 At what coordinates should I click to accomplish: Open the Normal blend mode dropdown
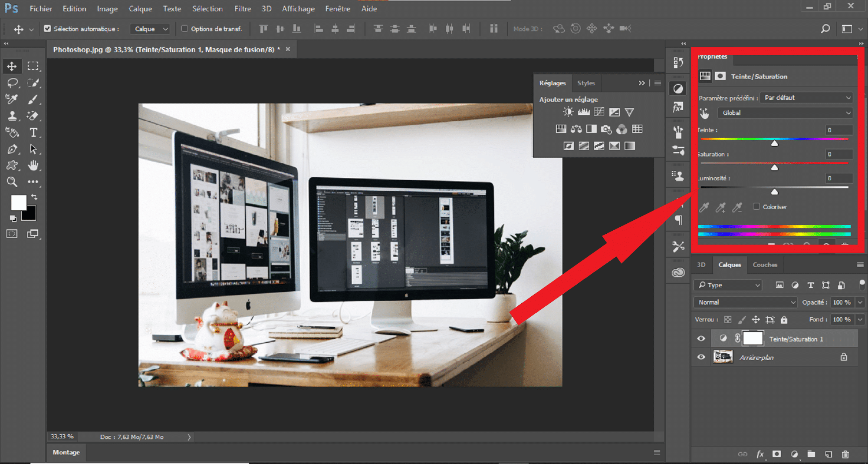[745, 302]
